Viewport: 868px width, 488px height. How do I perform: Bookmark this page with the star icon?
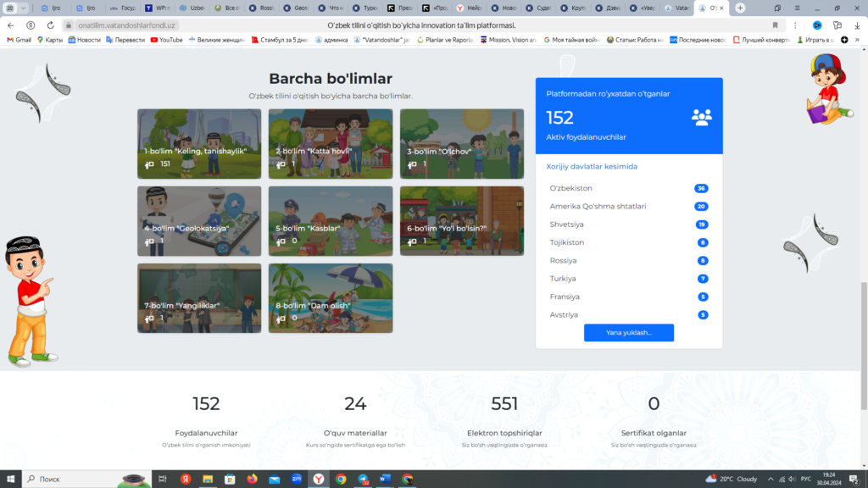(775, 24)
